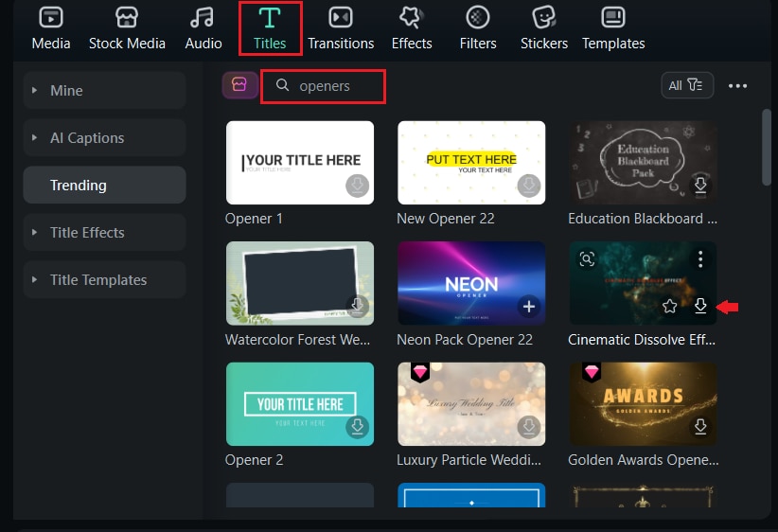
Task: Select the Opener 2 thumbnail
Action: [x=300, y=404]
